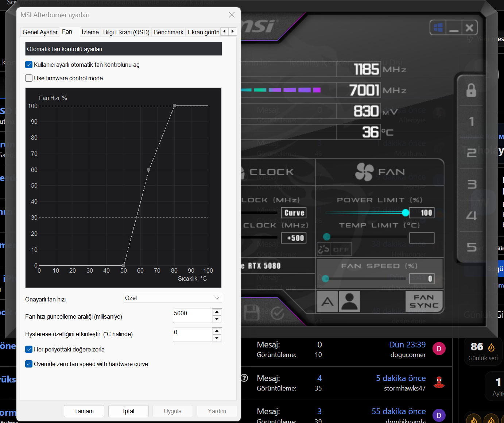Click the Yardım button
Viewport: 504px width, 423px height.
(217, 411)
